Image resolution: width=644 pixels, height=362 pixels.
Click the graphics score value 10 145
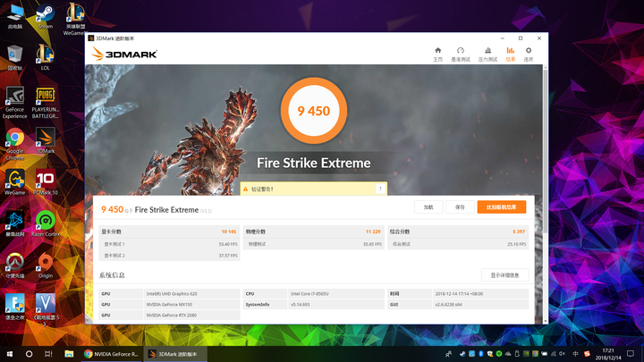[229, 232]
